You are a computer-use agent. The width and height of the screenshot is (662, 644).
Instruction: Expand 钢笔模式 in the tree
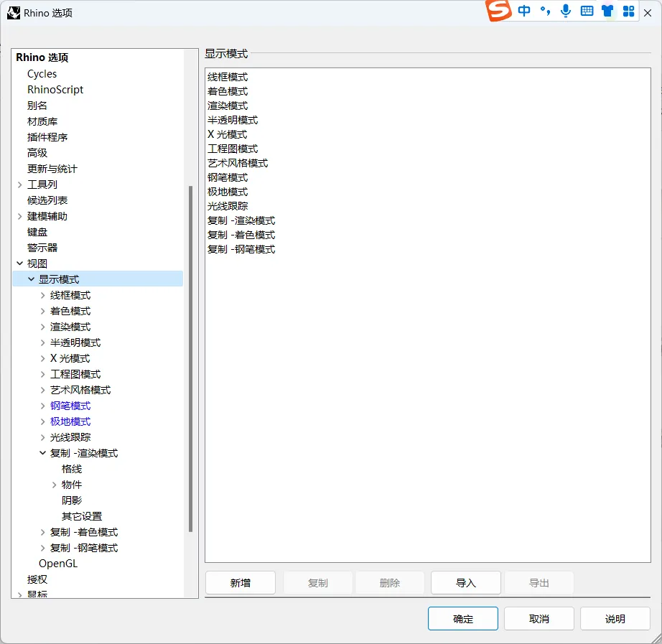point(42,406)
